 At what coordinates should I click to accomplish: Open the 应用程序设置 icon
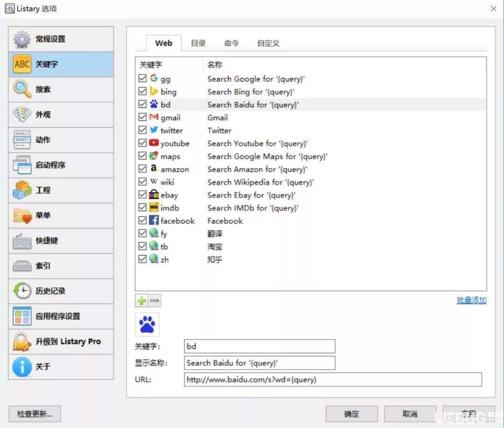22,316
